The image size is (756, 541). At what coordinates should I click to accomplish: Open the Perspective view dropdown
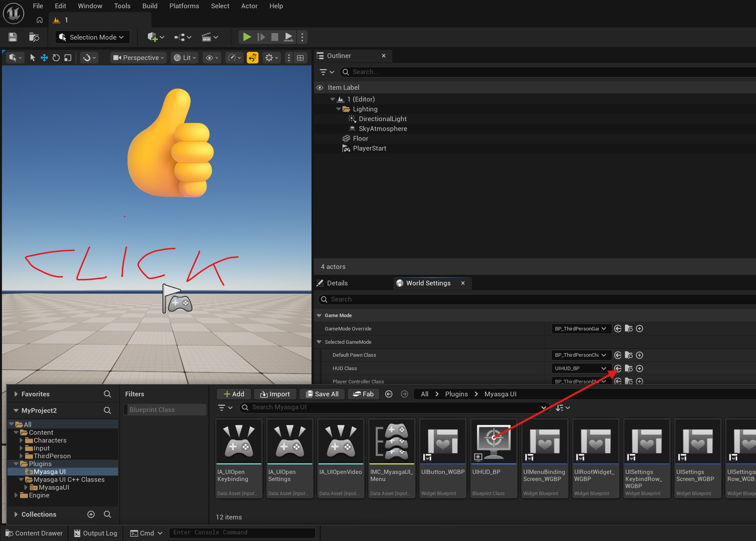pyautogui.click(x=138, y=58)
